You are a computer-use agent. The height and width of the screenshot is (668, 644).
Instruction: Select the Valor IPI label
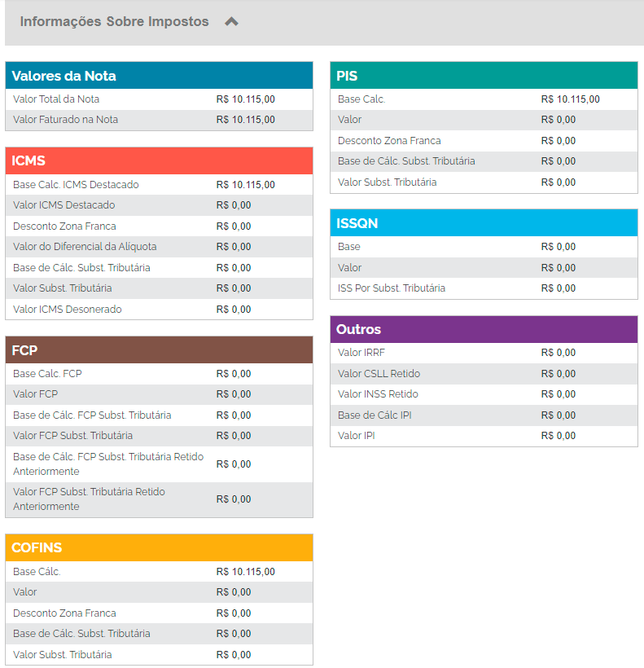point(357,436)
